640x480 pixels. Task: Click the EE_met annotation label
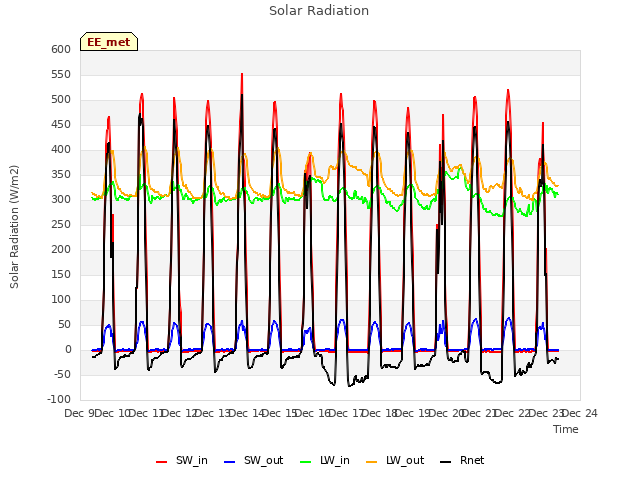coord(109,42)
